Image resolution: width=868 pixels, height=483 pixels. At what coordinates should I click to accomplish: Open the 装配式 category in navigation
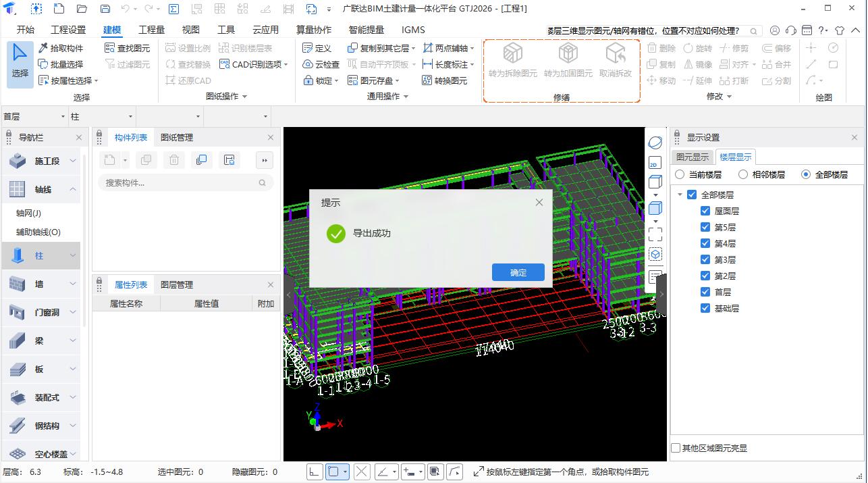[42, 397]
